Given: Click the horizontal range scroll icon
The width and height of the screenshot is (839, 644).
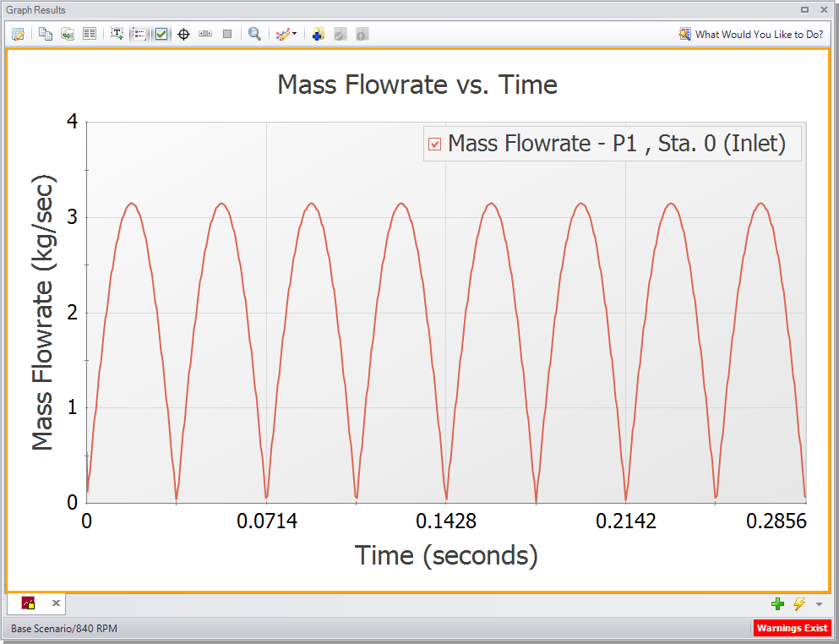Looking at the screenshot, I should pos(205,34).
